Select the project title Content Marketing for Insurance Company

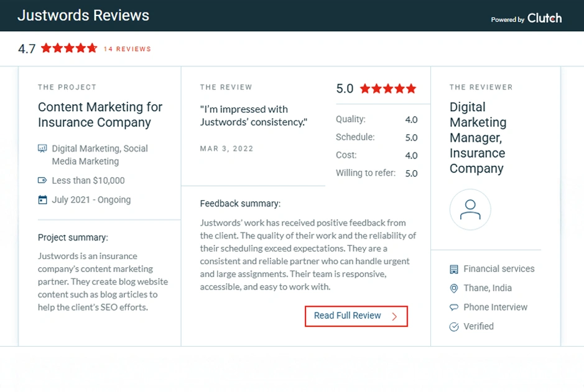pos(100,114)
